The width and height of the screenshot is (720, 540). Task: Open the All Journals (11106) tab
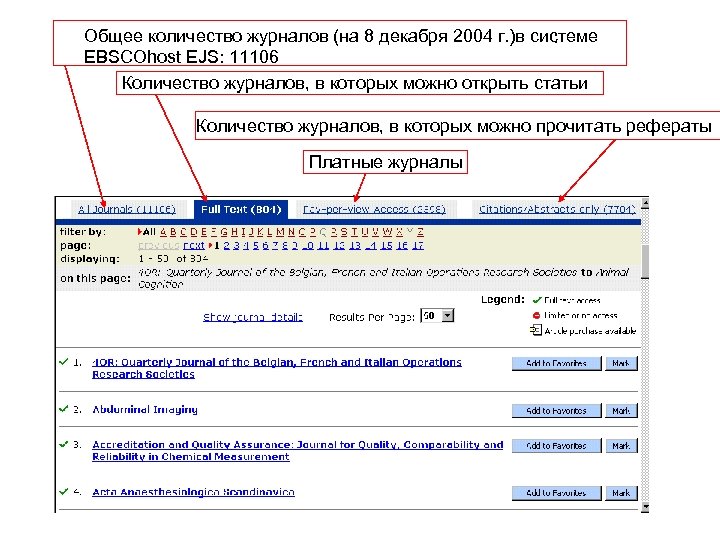(x=127, y=209)
